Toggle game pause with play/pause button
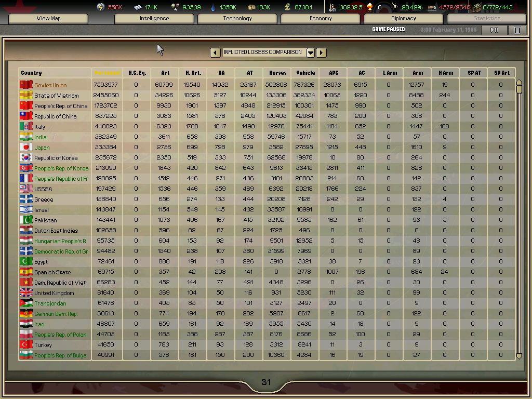 tap(494, 30)
